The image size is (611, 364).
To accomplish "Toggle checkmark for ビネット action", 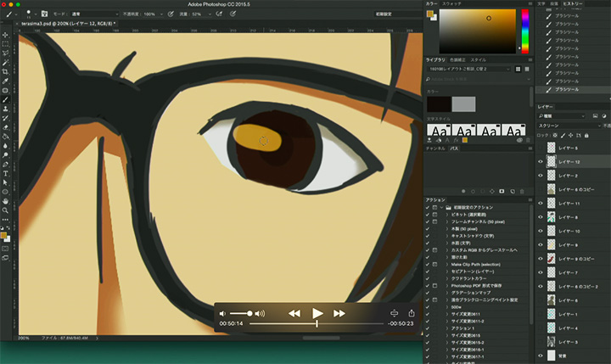I will coord(428,215).
